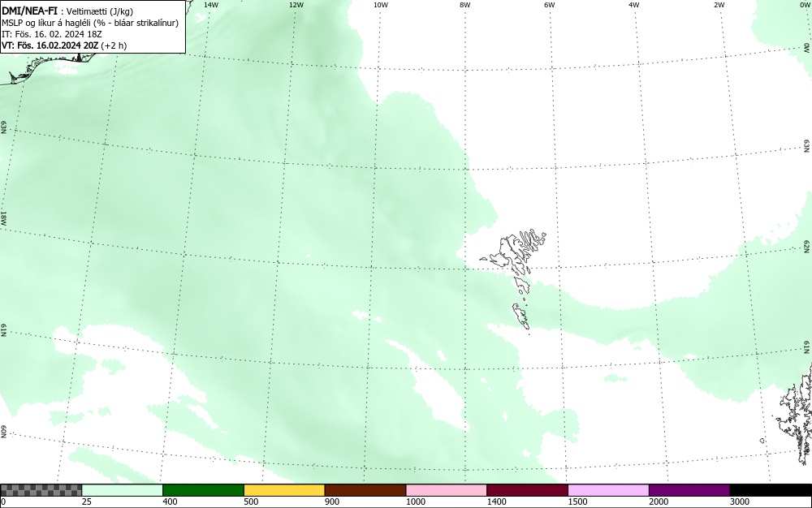Click the 12W longitude label
Screen dimensions: 812x508
tap(296, 5)
